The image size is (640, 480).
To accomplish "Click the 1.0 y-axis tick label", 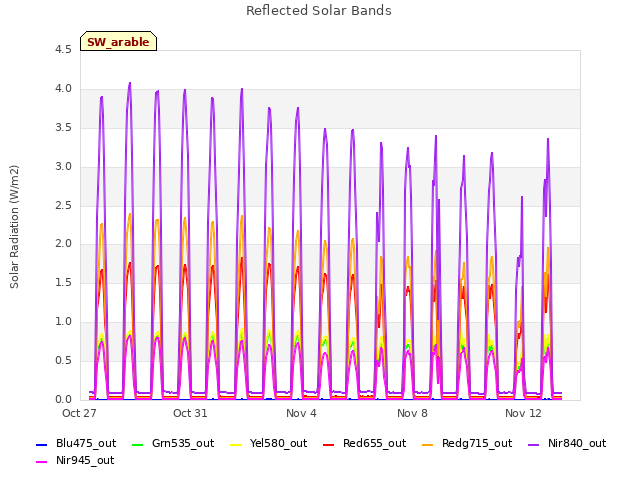I will (63, 322).
